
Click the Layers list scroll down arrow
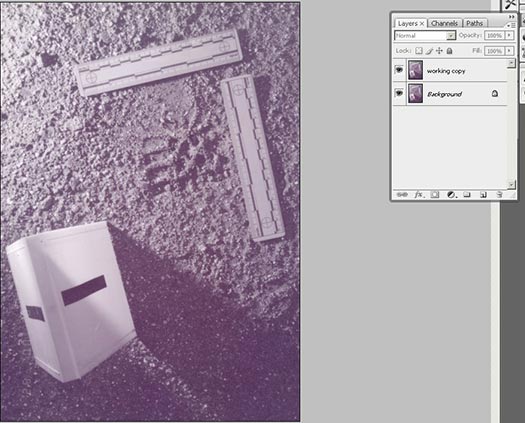tap(511, 184)
